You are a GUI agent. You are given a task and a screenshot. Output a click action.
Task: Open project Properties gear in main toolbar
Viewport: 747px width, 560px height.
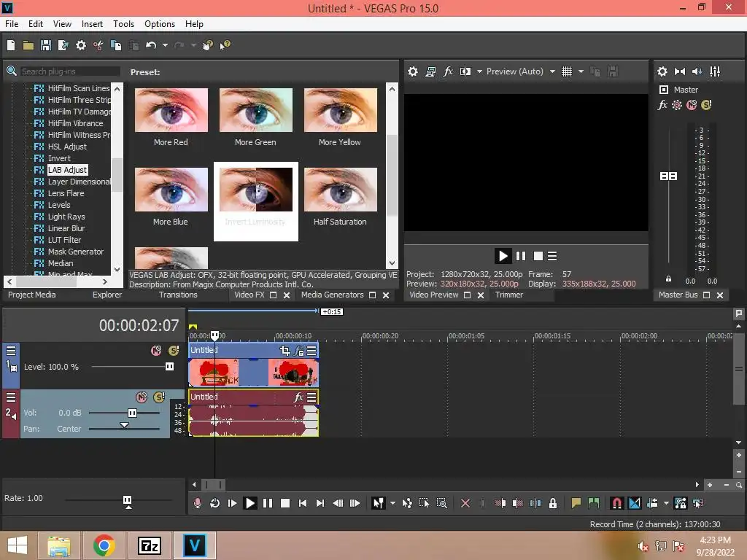coord(81,45)
